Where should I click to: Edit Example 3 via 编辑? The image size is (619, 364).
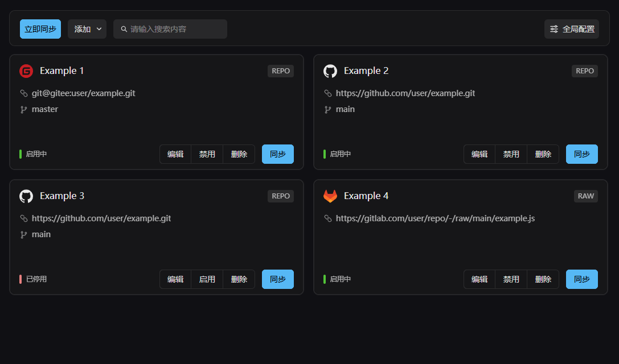[x=175, y=279]
